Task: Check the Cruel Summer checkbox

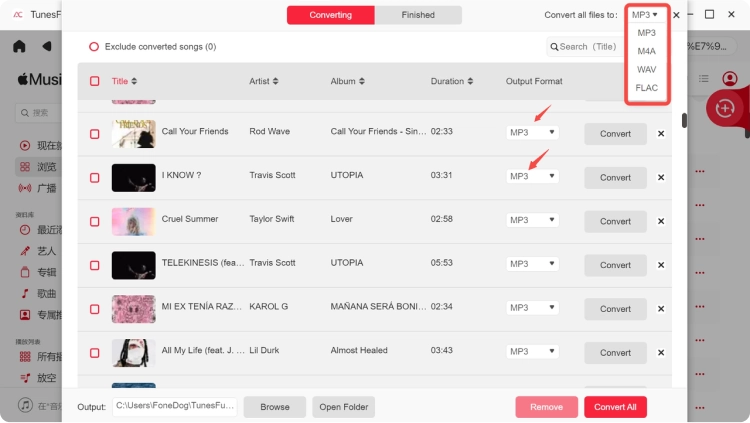Action: point(95,222)
